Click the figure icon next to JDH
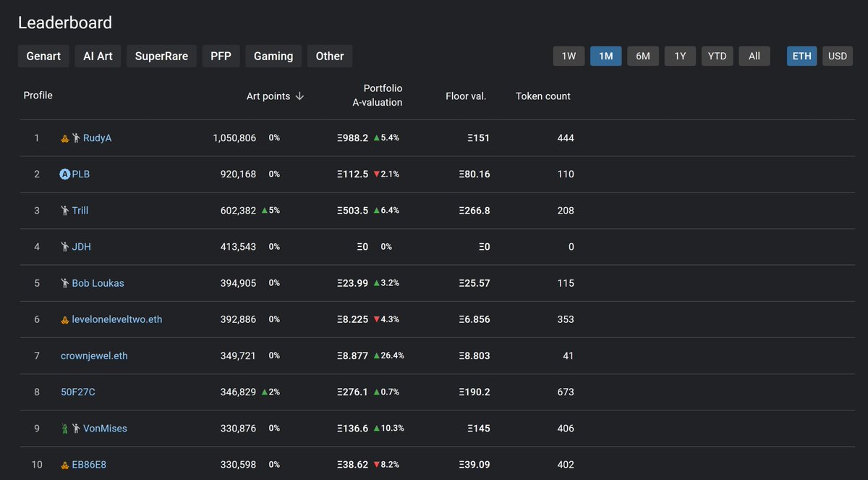Screen dimensions: 868x480 (64, 246)
